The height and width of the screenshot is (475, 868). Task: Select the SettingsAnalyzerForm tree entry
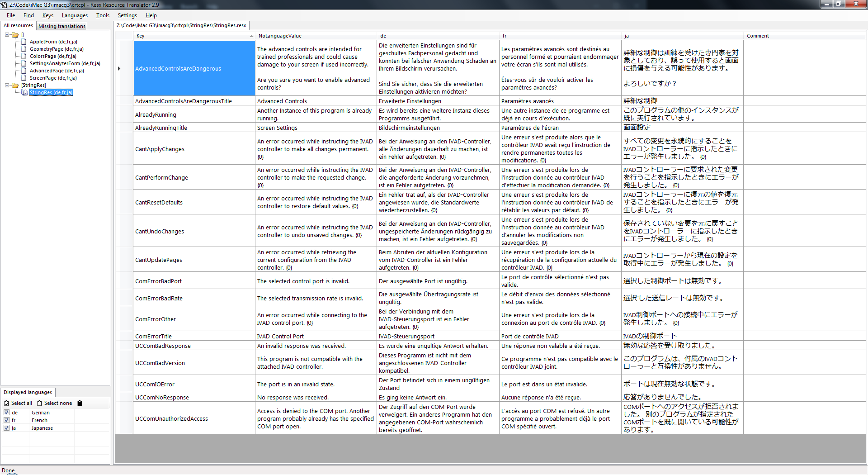pos(65,63)
